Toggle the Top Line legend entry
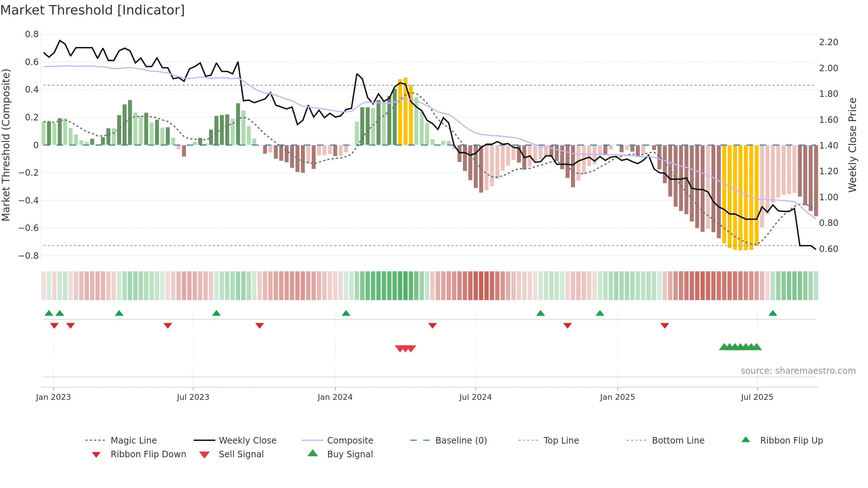 tap(549, 440)
